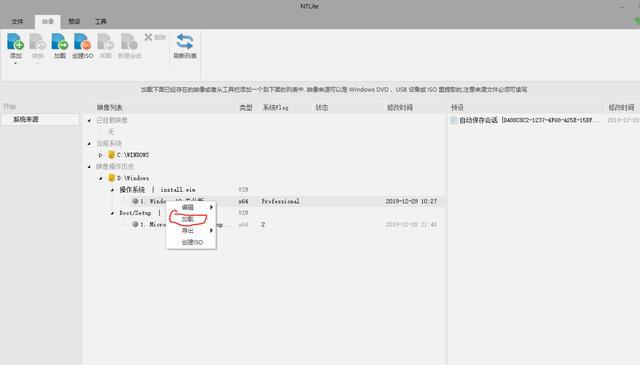The image size is (640, 365).
Task: Click the grey status circle of the Microsoft Setup row
Action: (135, 224)
